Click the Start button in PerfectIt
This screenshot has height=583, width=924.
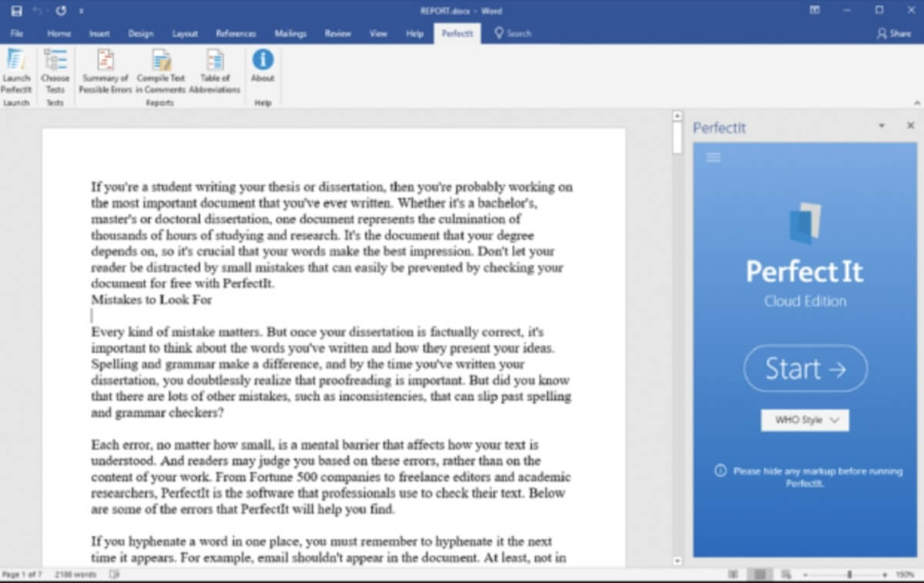click(805, 369)
